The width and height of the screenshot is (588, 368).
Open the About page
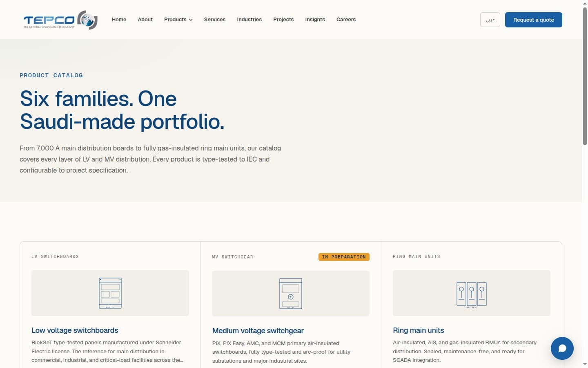pos(145,20)
